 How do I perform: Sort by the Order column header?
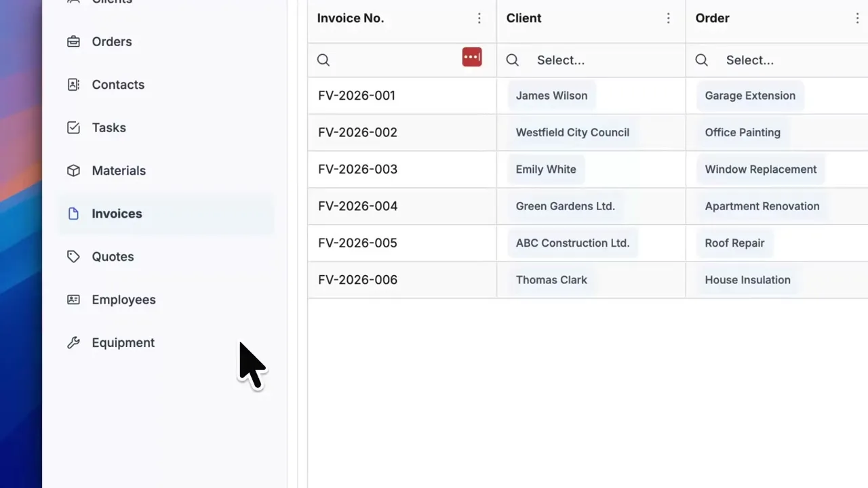click(712, 18)
